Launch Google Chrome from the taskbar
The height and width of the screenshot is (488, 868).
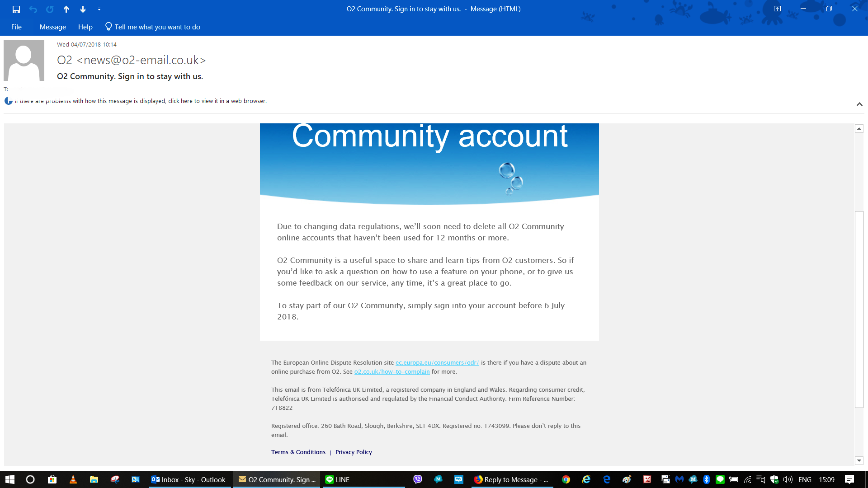pyautogui.click(x=566, y=480)
